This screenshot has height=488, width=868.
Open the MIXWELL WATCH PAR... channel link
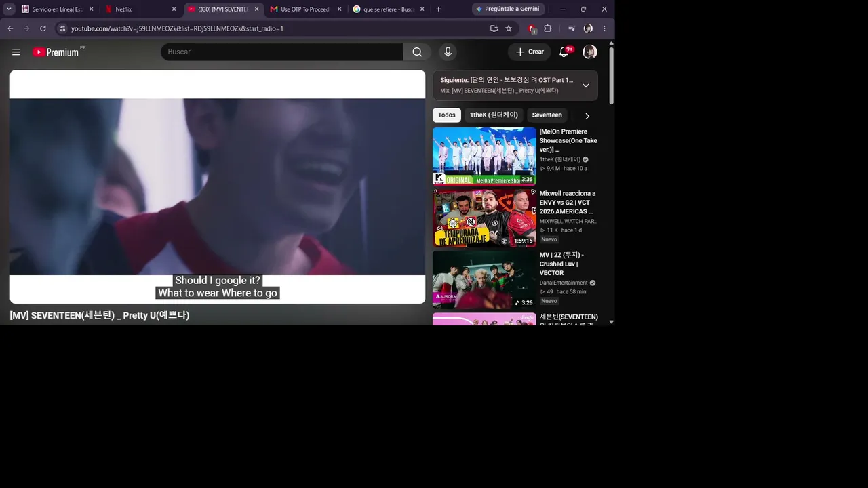[x=568, y=222]
